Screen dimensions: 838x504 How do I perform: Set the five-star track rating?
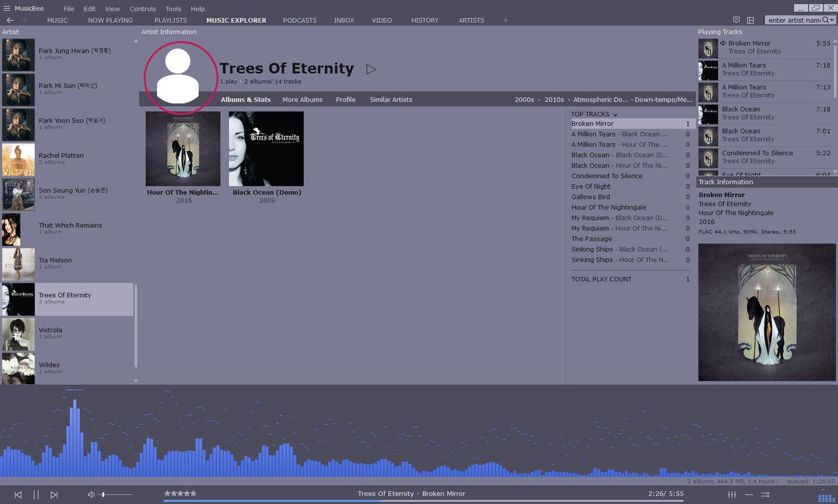pyautogui.click(x=180, y=494)
